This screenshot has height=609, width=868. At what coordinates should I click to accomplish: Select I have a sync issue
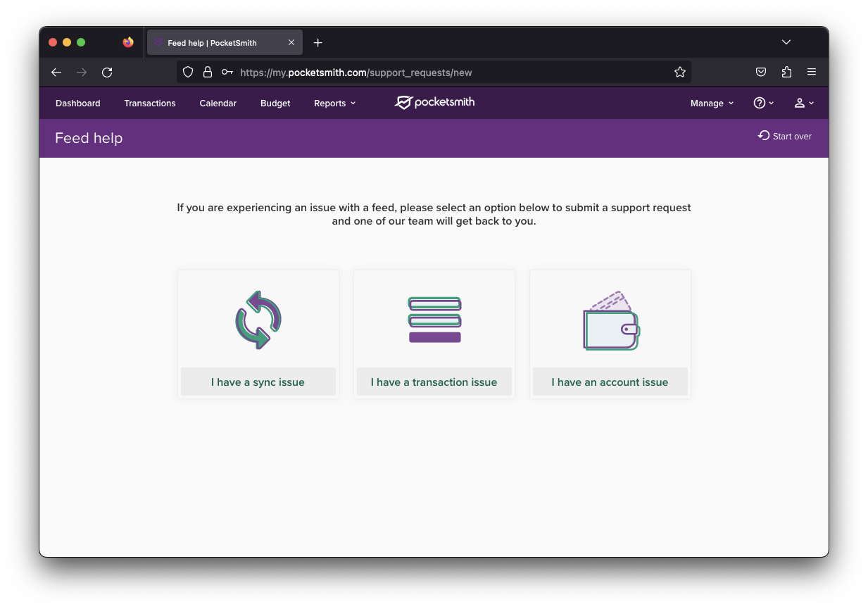(258, 382)
